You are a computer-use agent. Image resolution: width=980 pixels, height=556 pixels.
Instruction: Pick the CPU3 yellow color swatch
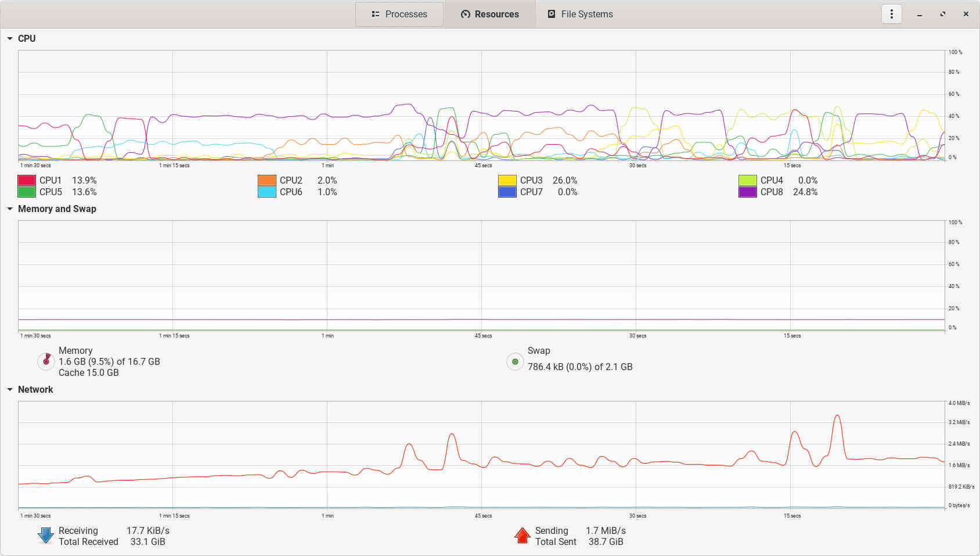coord(507,180)
